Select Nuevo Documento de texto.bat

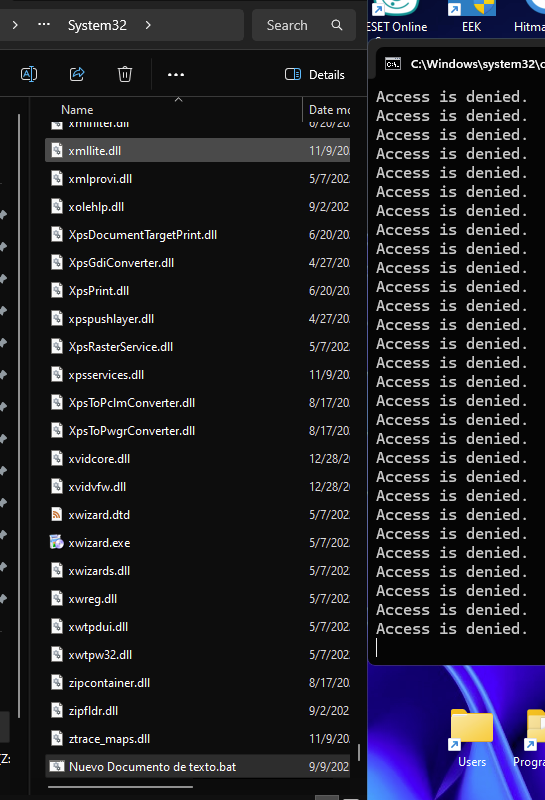(197, 767)
